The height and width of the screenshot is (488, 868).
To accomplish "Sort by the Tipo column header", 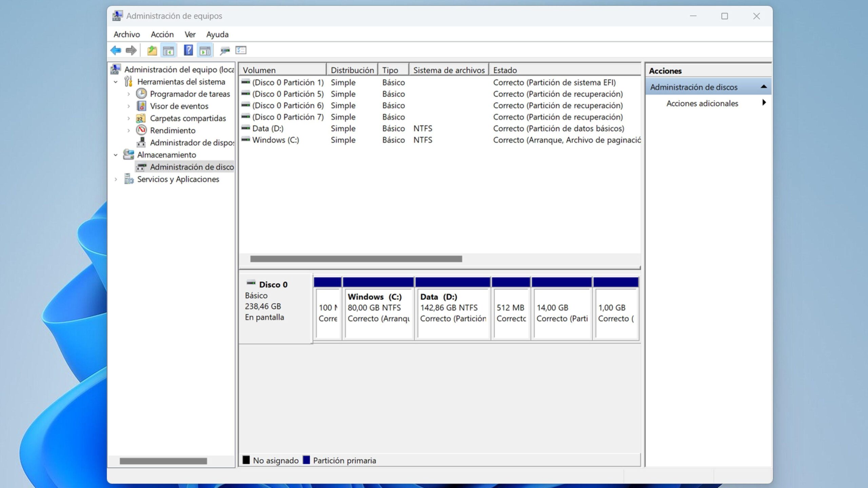I will coord(393,70).
